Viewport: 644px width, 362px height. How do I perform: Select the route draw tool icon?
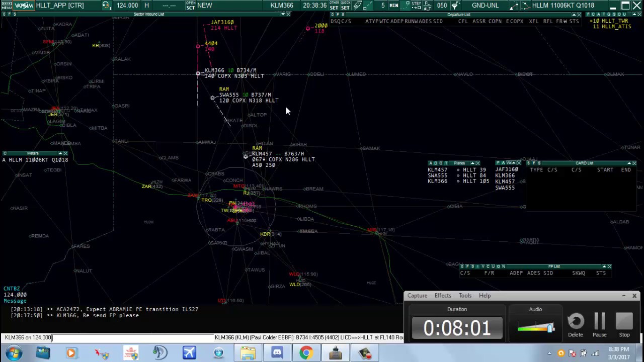pos(514,6)
